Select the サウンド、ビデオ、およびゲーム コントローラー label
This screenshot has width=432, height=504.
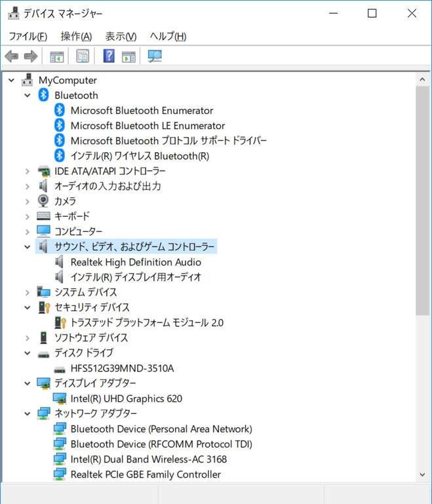click(134, 246)
